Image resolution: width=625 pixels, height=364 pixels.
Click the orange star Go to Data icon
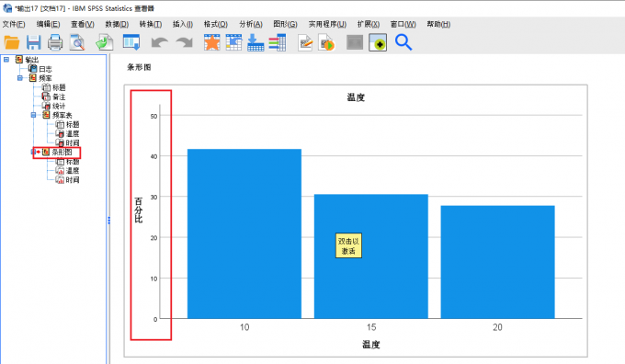pyautogui.click(x=212, y=42)
